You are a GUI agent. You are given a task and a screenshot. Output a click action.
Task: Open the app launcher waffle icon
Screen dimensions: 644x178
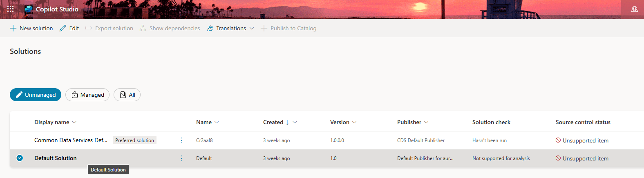(11, 9)
